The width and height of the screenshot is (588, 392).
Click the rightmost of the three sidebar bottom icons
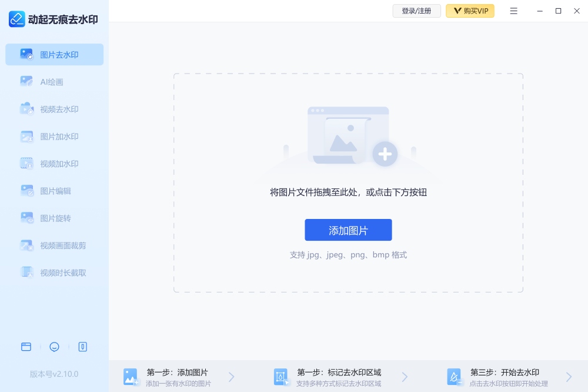click(x=83, y=347)
